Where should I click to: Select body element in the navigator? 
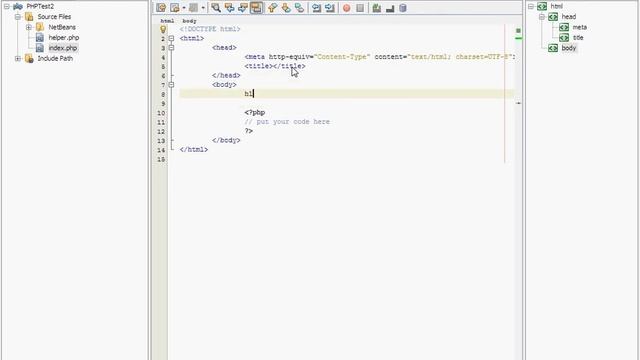[x=569, y=48]
